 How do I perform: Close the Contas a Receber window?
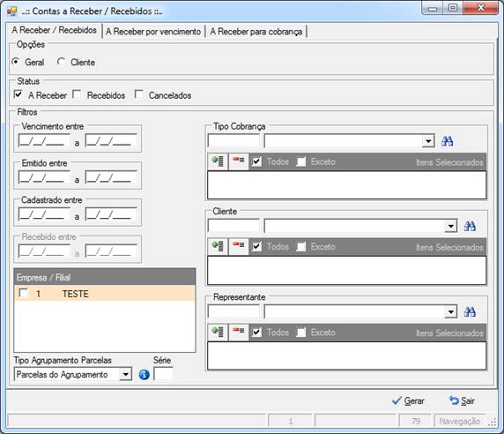480,7
